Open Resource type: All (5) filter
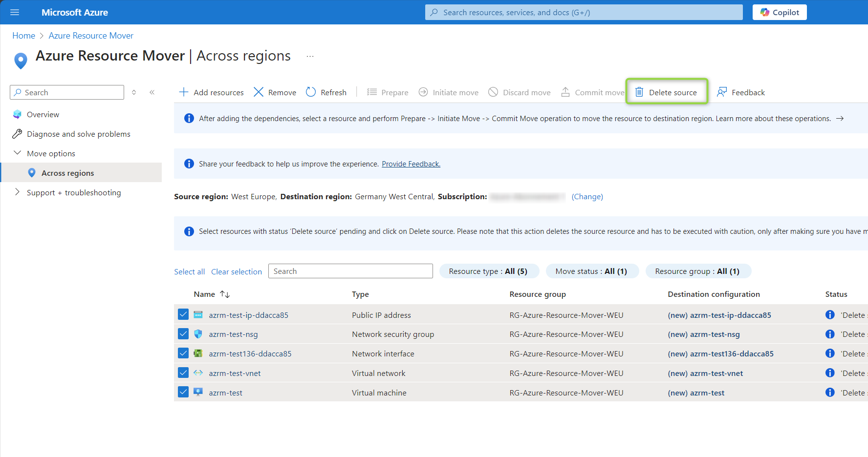The height and width of the screenshot is (457, 868). [x=489, y=271]
